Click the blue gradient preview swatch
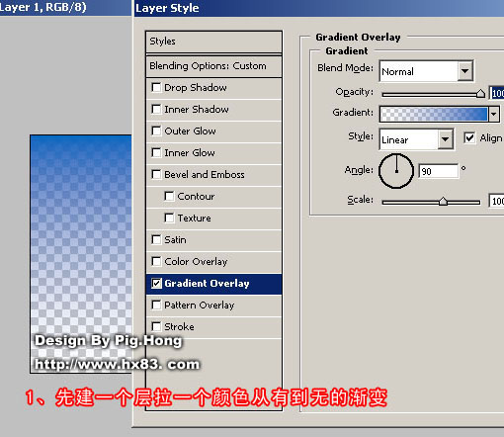 pos(434,114)
